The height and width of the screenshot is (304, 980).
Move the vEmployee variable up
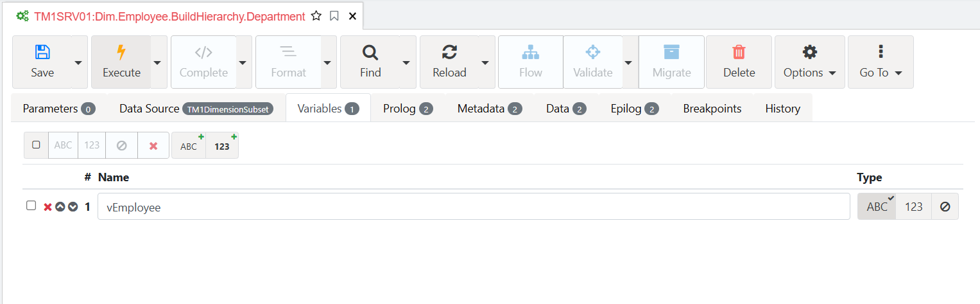pos(60,207)
